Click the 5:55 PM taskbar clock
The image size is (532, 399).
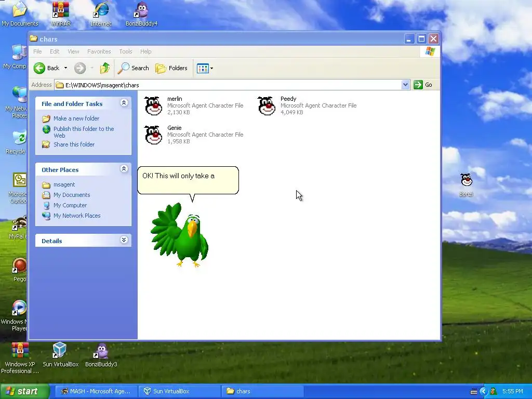pos(513,392)
